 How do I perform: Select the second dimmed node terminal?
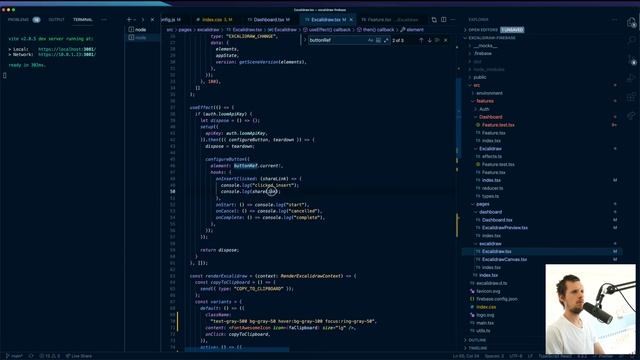[x=142, y=38]
